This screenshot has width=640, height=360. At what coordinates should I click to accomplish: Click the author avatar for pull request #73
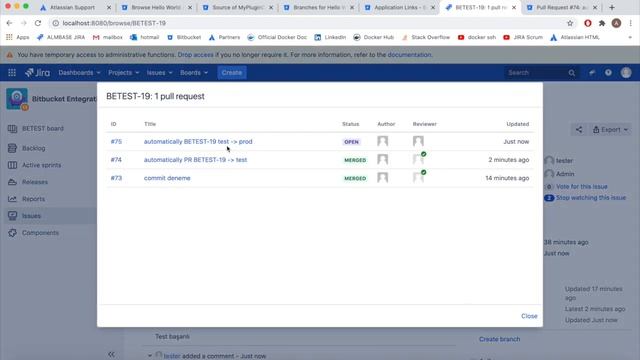click(x=382, y=178)
